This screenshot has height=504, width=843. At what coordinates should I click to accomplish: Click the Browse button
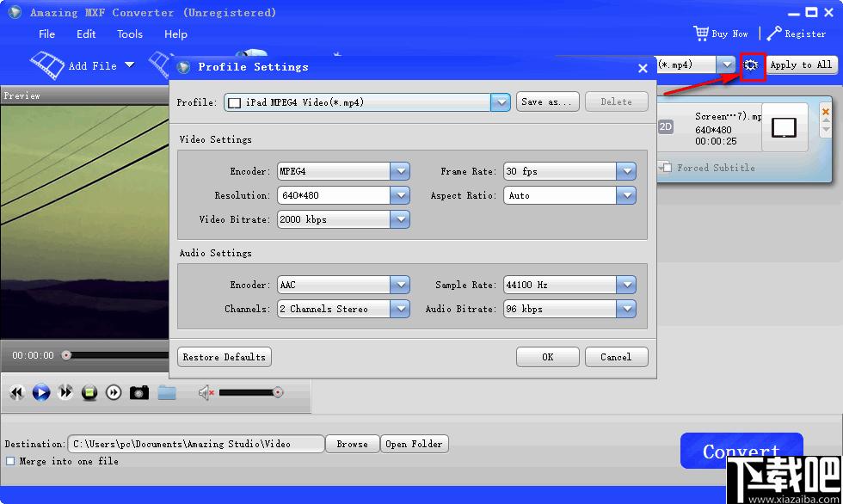pos(352,444)
